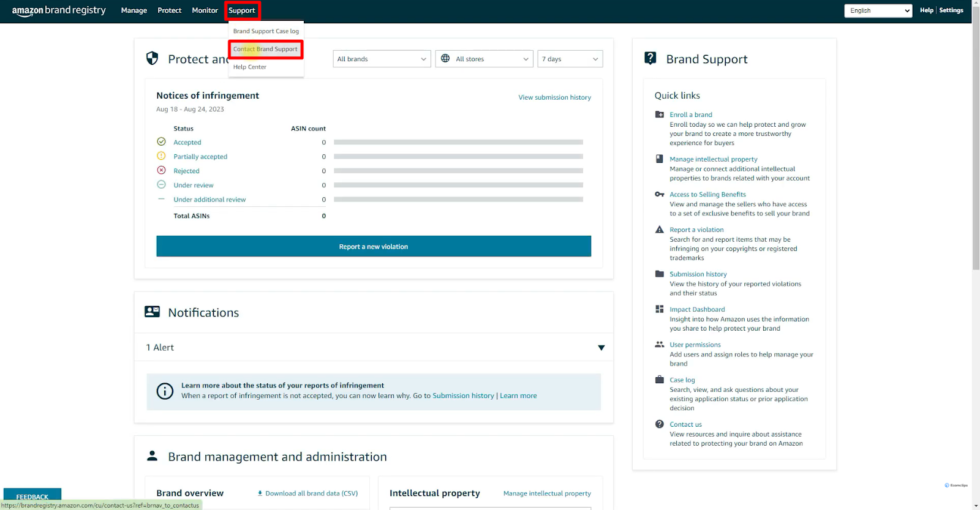Open the Manage menu
Image resolution: width=980 pixels, height=510 pixels.
coord(134,10)
